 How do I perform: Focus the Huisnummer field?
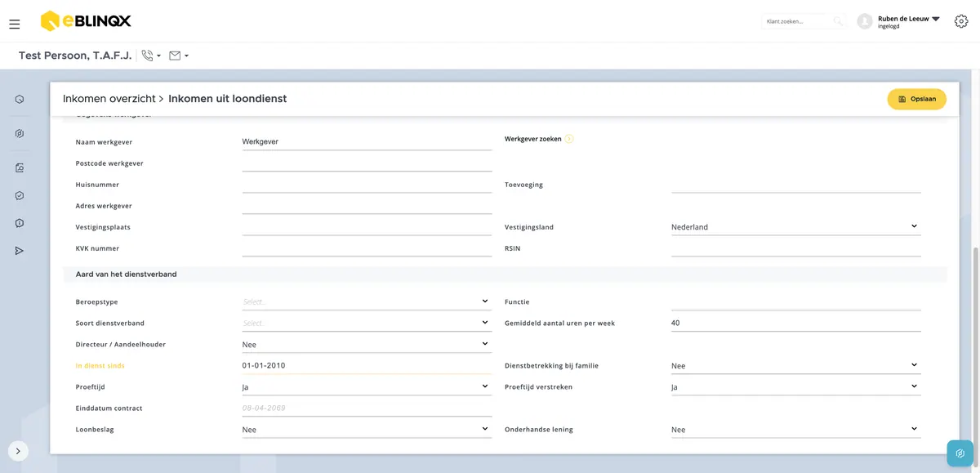click(x=367, y=184)
